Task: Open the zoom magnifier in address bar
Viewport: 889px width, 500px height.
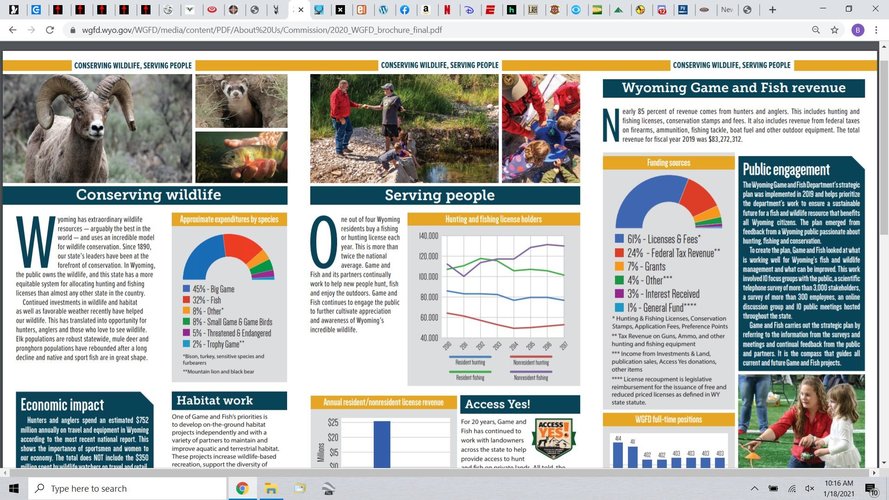Action: pyautogui.click(x=816, y=30)
